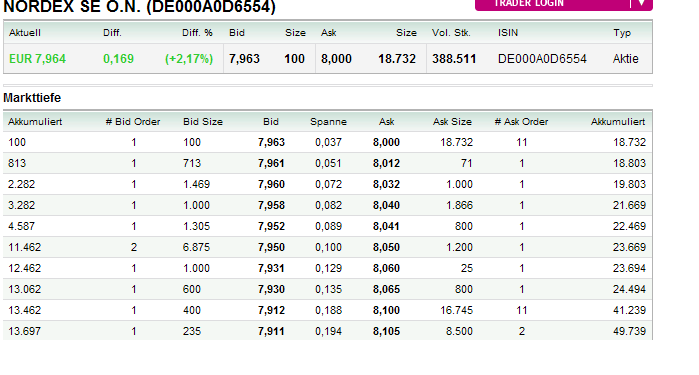Select bid price 7,930
This screenshot has height=375, width=699.
pyautogui.click(x=271, y=289)
